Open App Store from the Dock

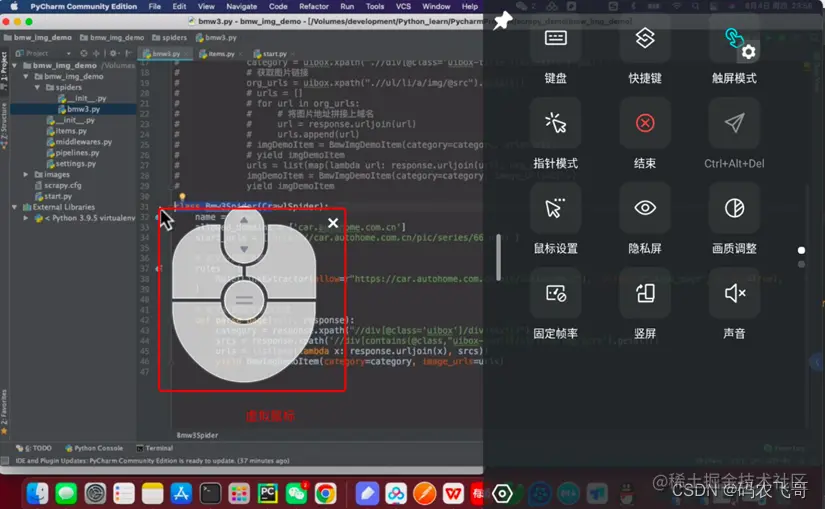[181, 493]
